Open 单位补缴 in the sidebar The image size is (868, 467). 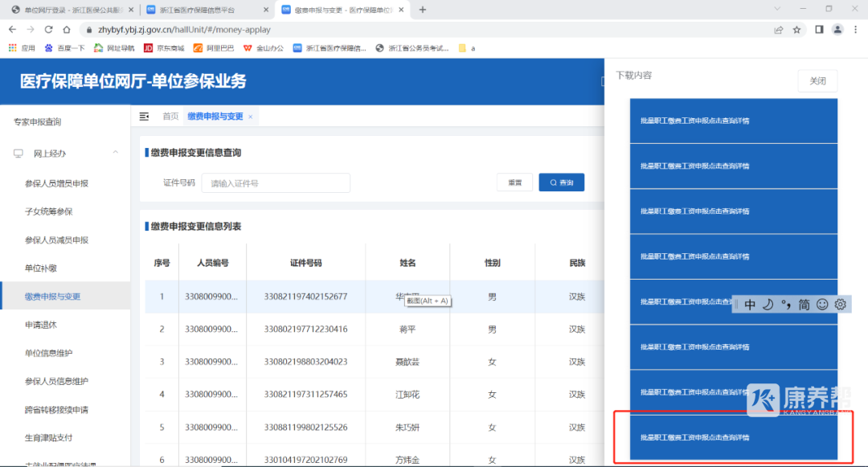click(x=41, y=268)
